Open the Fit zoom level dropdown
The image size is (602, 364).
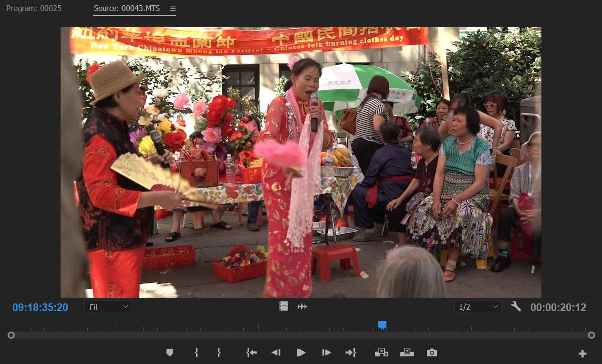108,307
